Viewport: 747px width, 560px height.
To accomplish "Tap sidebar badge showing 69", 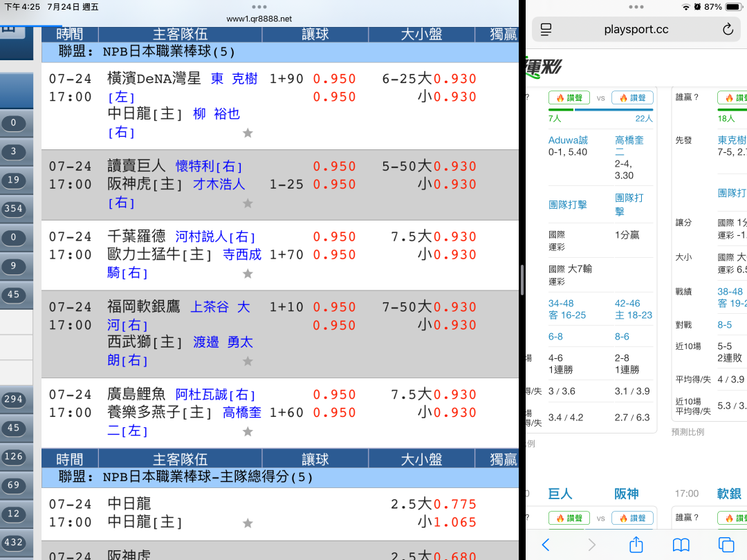I will 13,485.
